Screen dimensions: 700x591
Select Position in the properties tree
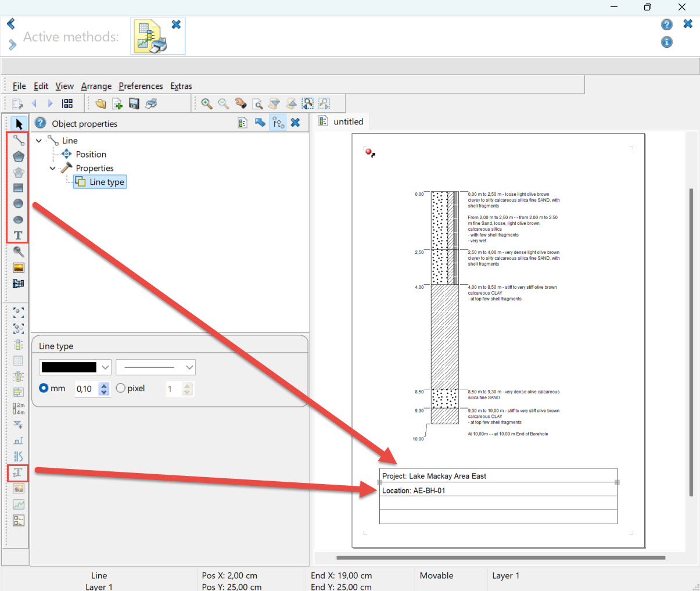pos(91,155)
